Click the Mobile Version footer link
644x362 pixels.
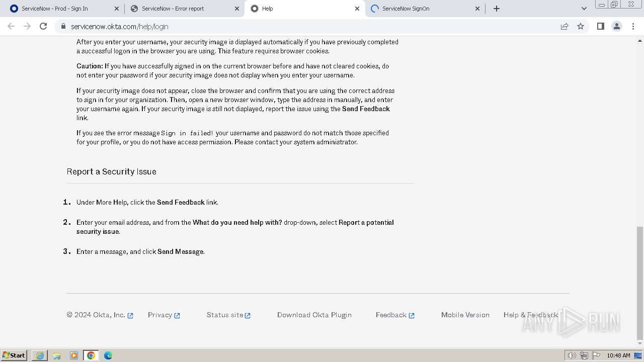coord(465,315)
